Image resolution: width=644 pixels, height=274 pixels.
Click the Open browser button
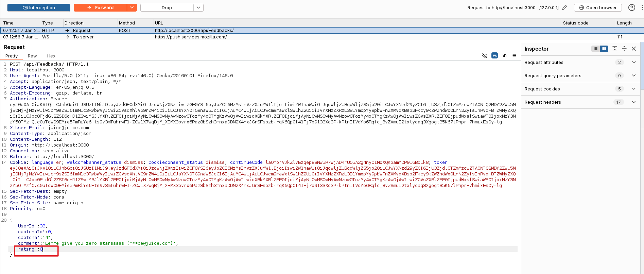(598, 7)
